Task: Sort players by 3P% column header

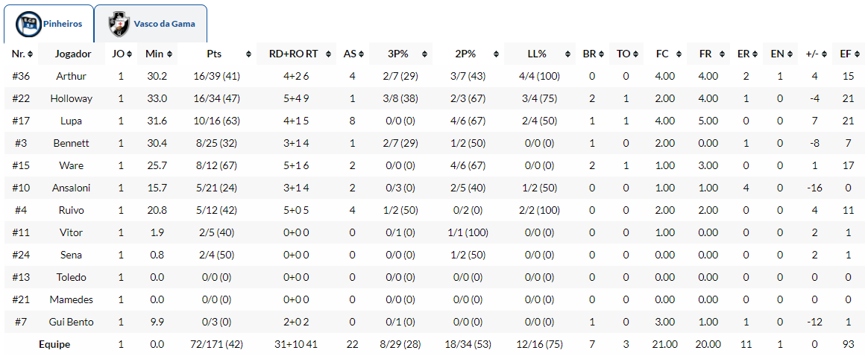Action: point(398,54)
